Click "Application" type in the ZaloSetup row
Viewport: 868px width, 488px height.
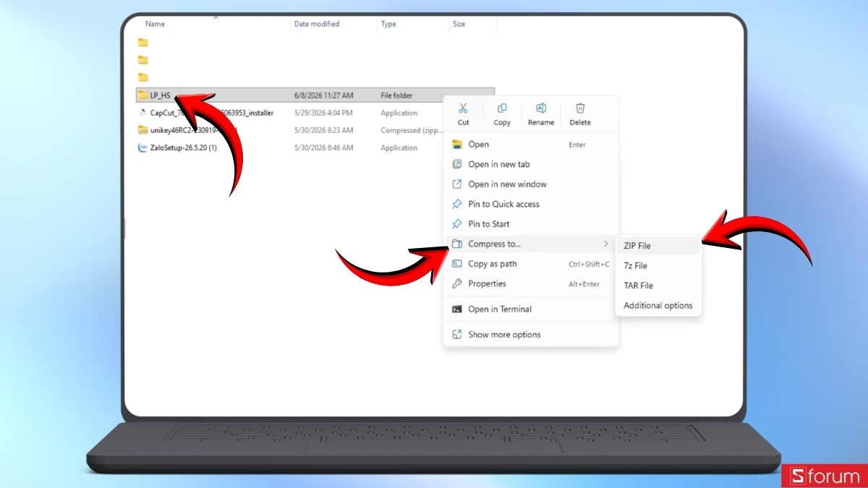click(399, 147)
